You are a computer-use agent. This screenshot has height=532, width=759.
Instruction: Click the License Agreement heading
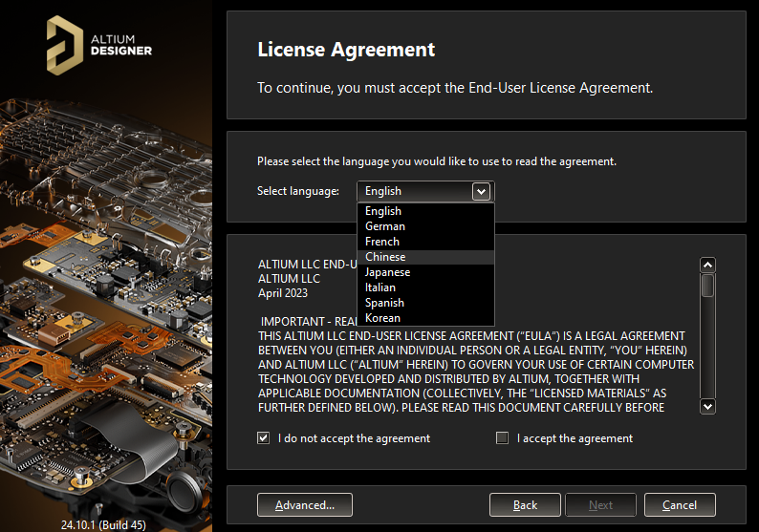click(346, 50)
